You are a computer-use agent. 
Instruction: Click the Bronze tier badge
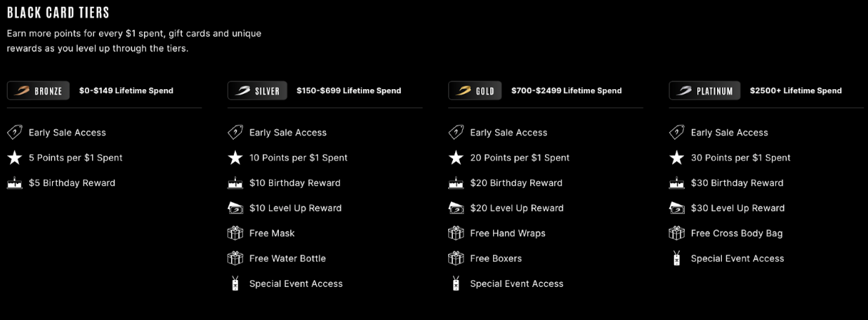click(x=38, y=91)
